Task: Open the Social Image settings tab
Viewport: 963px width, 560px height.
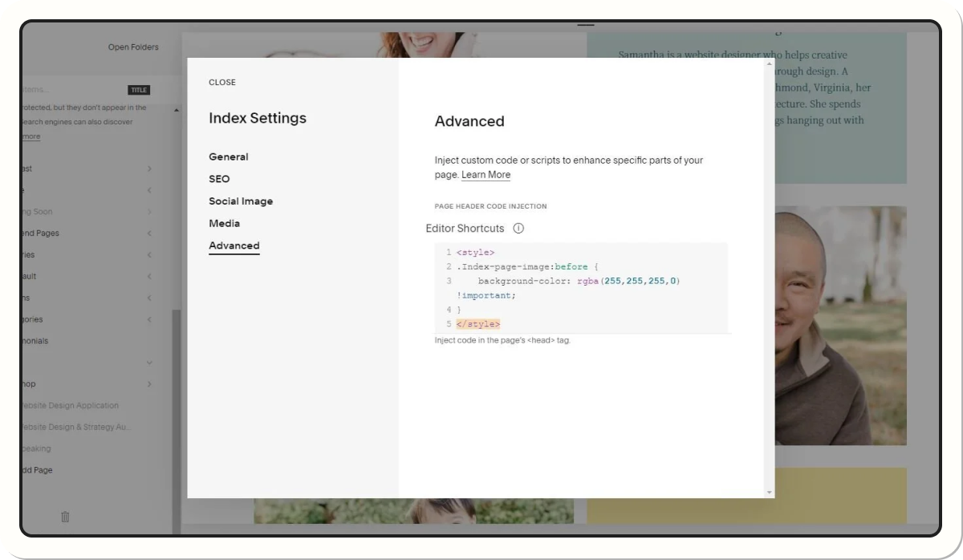Action: click(x=241, y=201)
